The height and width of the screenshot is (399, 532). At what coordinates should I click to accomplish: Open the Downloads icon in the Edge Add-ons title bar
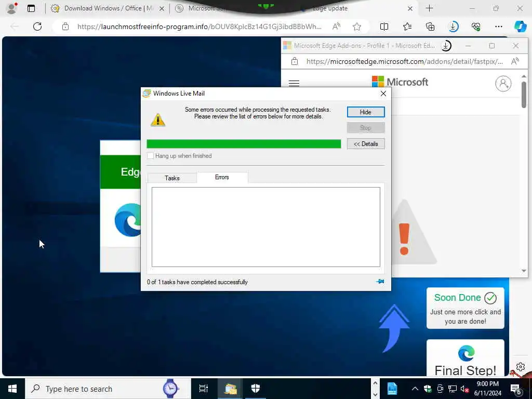tap(446, 46)
